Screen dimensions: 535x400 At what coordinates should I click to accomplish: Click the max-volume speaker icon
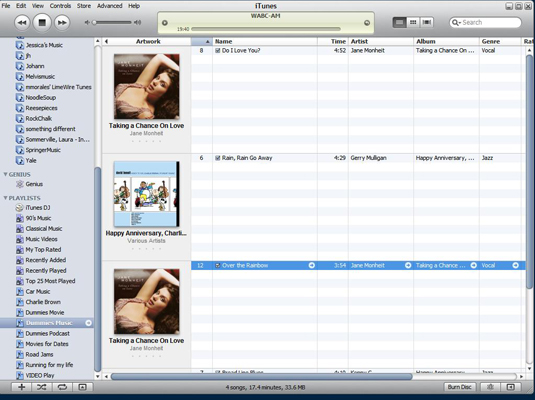[137, 23]
